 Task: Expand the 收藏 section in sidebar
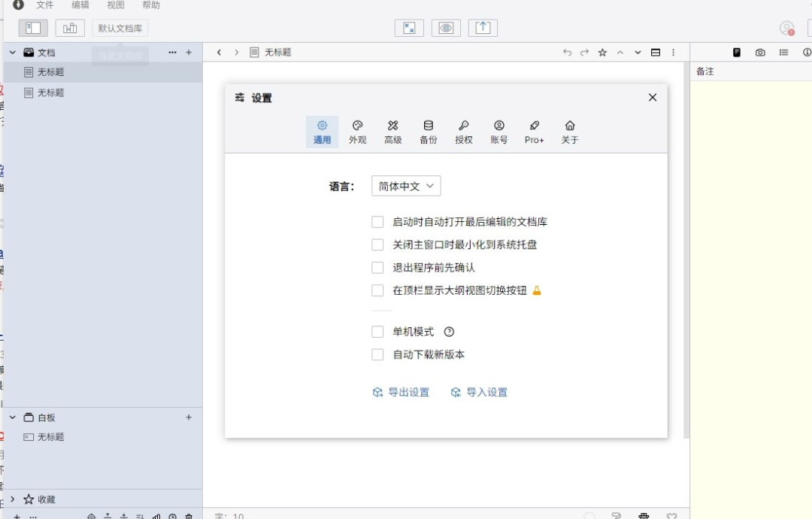click(12, 499)
